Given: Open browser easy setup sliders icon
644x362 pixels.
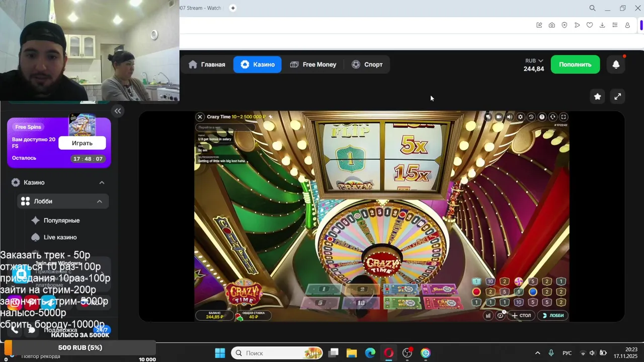Looking at the screenshot, I should coord(615,25).
